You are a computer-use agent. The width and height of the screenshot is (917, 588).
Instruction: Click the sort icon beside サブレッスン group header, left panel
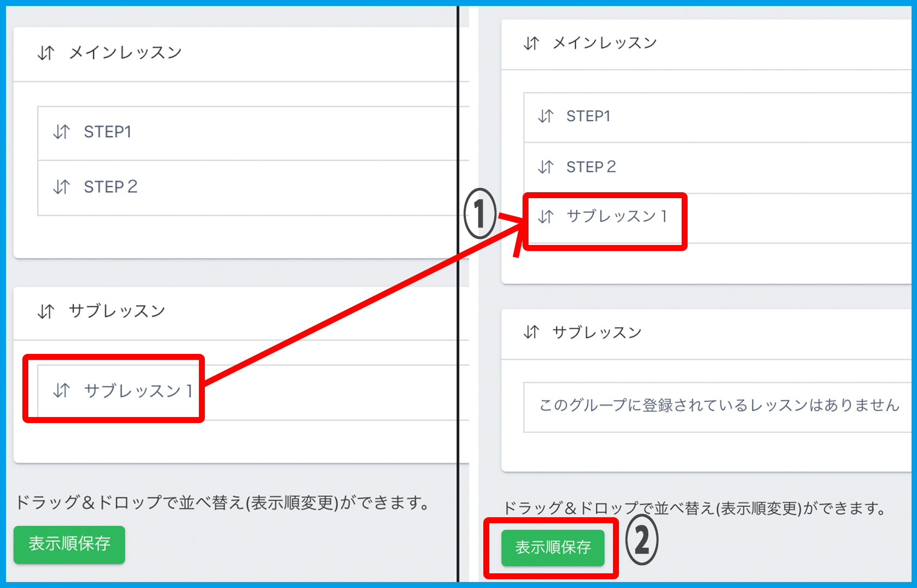pyautogui.click(x=46, y=311)
